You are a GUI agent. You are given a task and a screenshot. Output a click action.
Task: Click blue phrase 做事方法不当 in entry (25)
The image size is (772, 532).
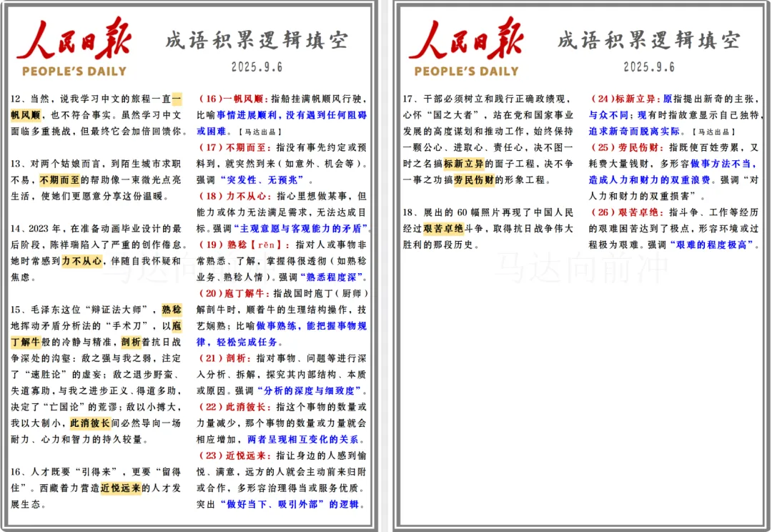(721, 164)
